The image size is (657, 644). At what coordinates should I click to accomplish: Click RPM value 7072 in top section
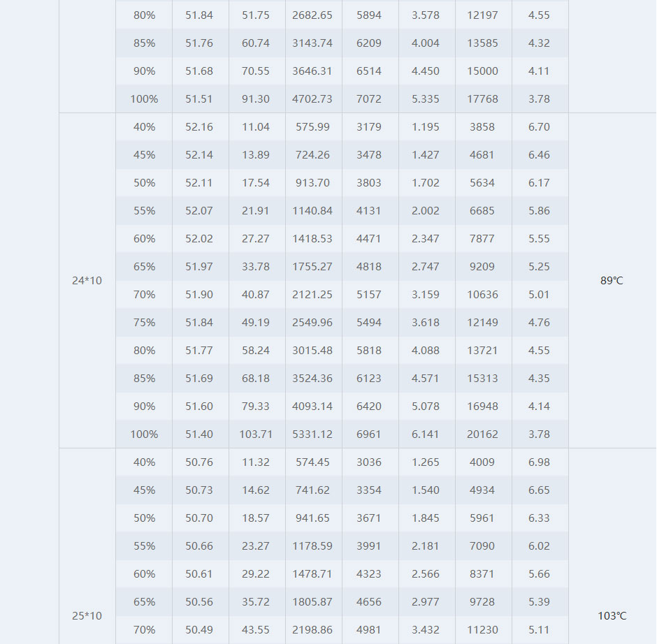click(369, 98)
